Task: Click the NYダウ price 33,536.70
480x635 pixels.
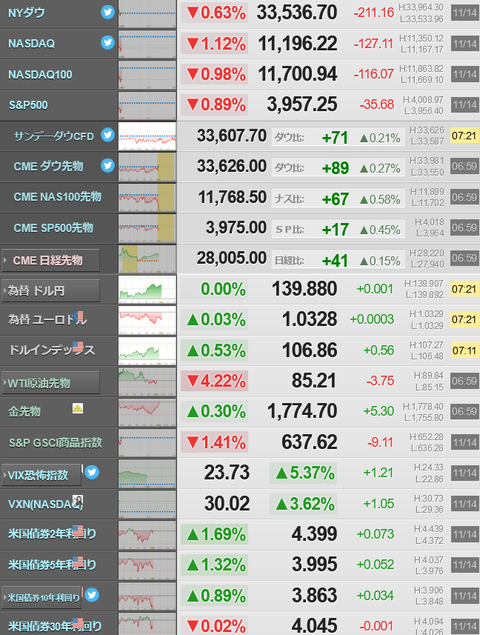Action: pyautogui.click(x=297, y=13)
